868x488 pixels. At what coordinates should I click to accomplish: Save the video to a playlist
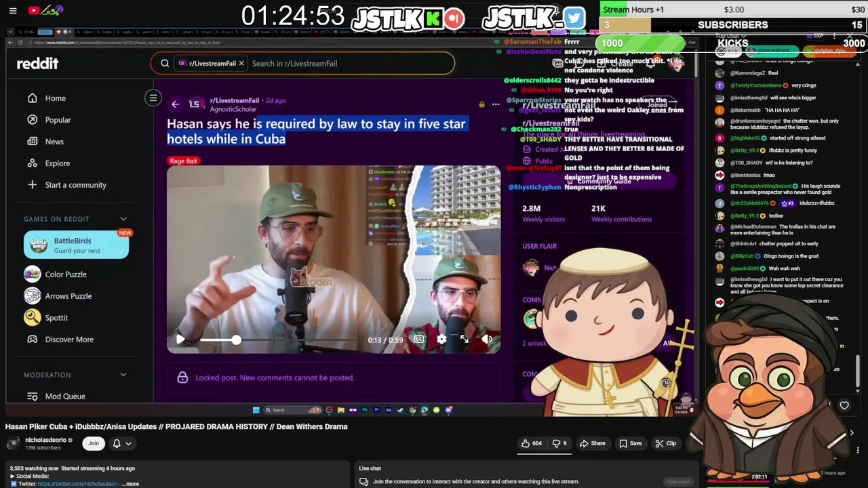tap(629, 443)
